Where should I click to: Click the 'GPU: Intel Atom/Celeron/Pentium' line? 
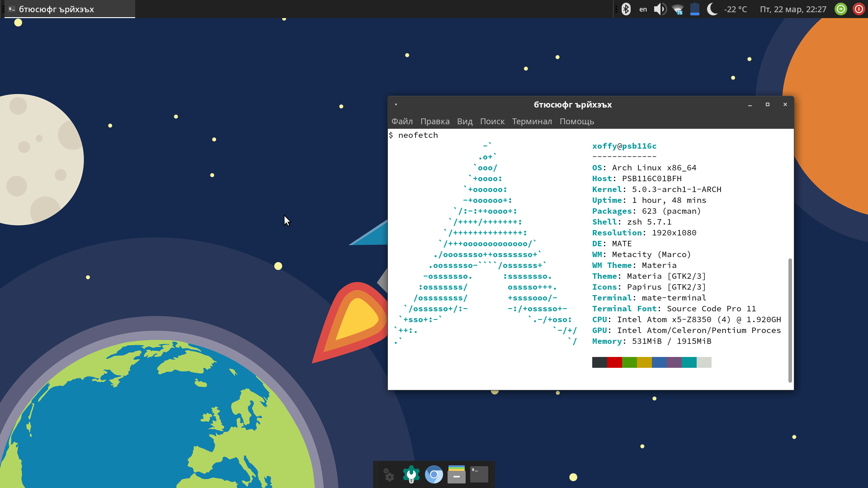[x=686, y=330]
